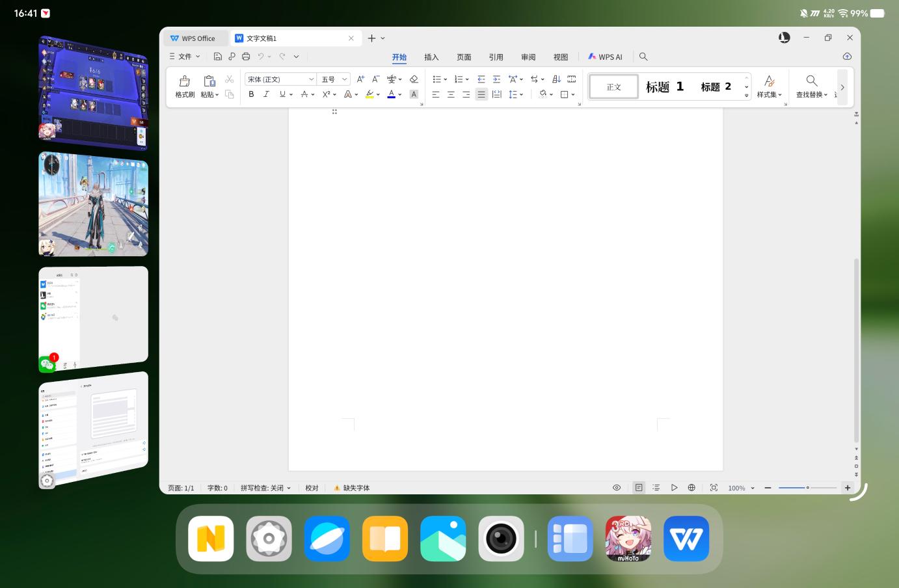Click the play/reading mode icon in status bar

[x=674, y=487]
